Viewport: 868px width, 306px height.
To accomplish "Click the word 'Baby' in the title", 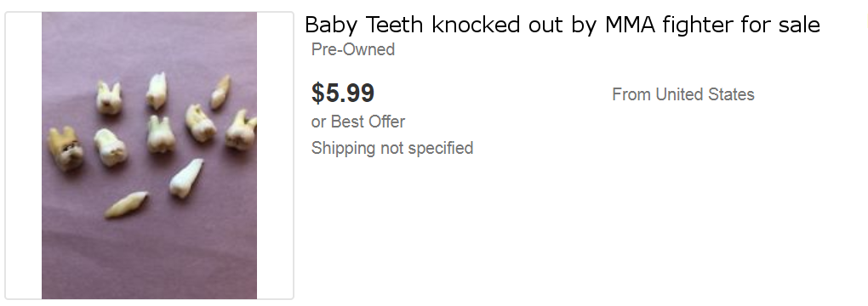I will [332, 25].
